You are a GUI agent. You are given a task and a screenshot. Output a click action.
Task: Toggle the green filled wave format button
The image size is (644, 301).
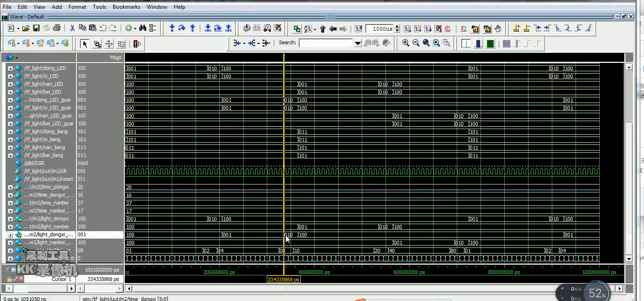(490, 44)
